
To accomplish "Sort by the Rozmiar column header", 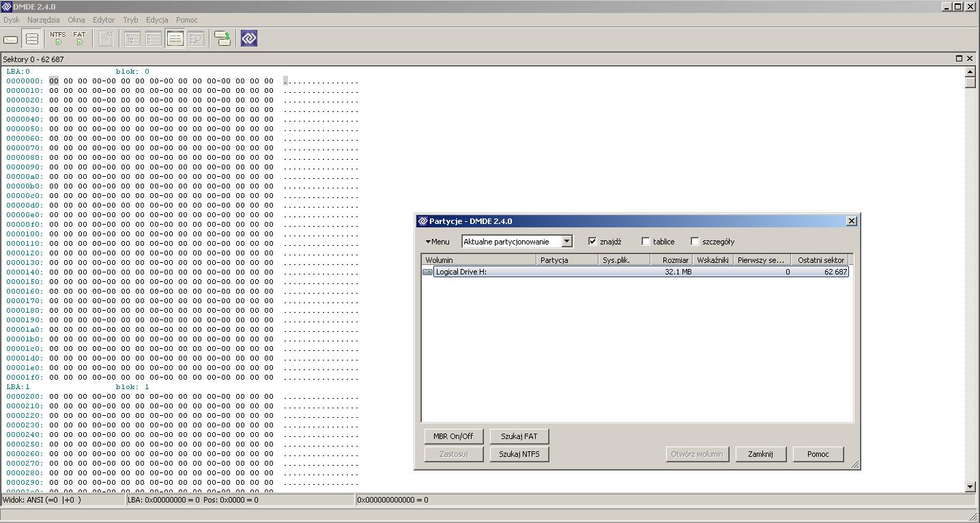I will [x=672, y=259].
